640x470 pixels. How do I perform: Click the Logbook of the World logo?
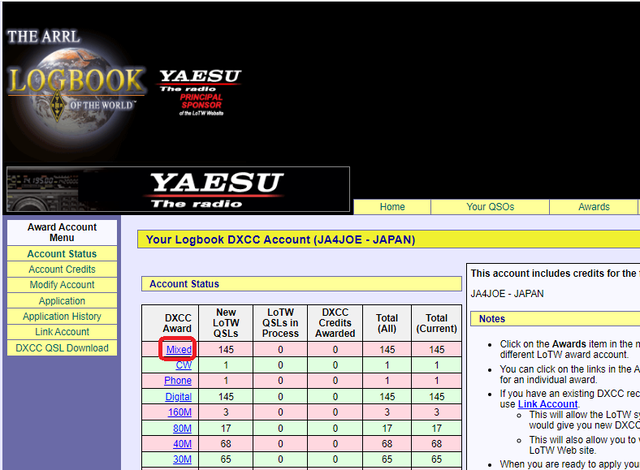(76, 82)
